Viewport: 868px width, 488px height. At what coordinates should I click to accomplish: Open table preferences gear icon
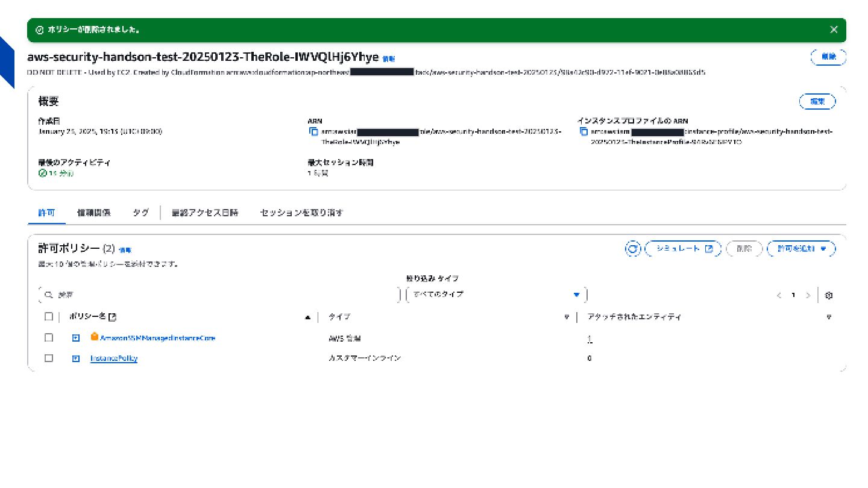(x=829, y=295)
